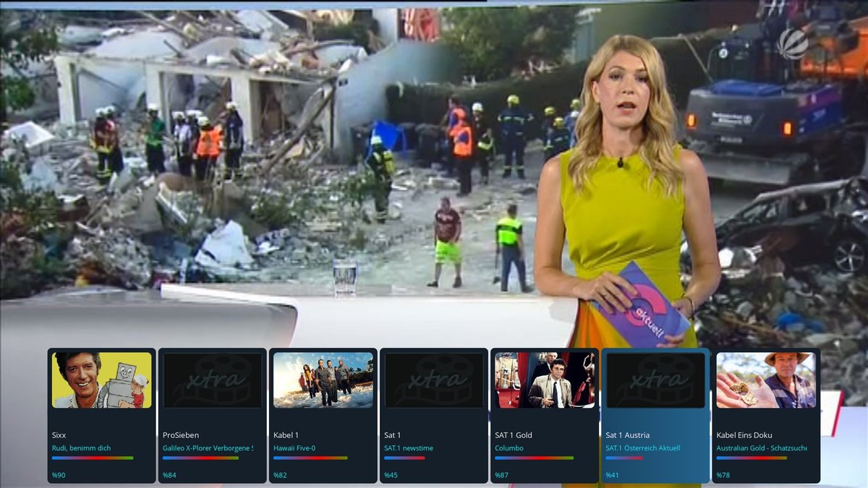Click the '%82' progress value

pos(280,475)
